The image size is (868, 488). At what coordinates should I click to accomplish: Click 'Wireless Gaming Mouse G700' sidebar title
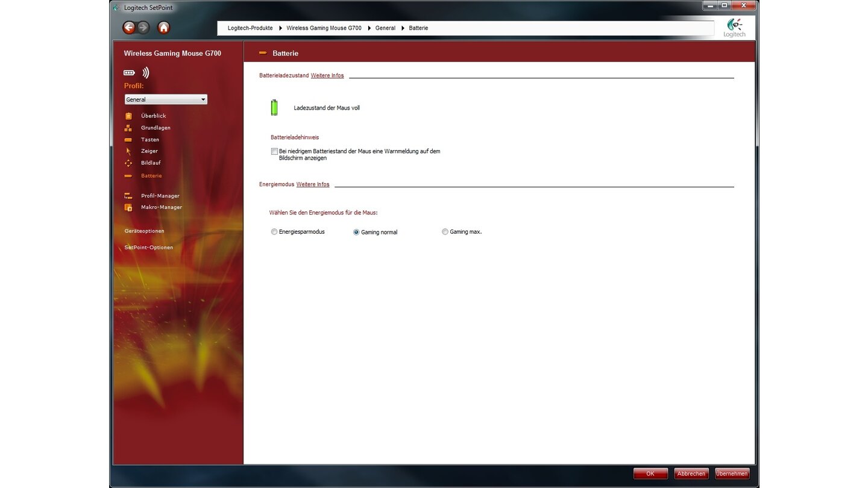click(172, 54)
